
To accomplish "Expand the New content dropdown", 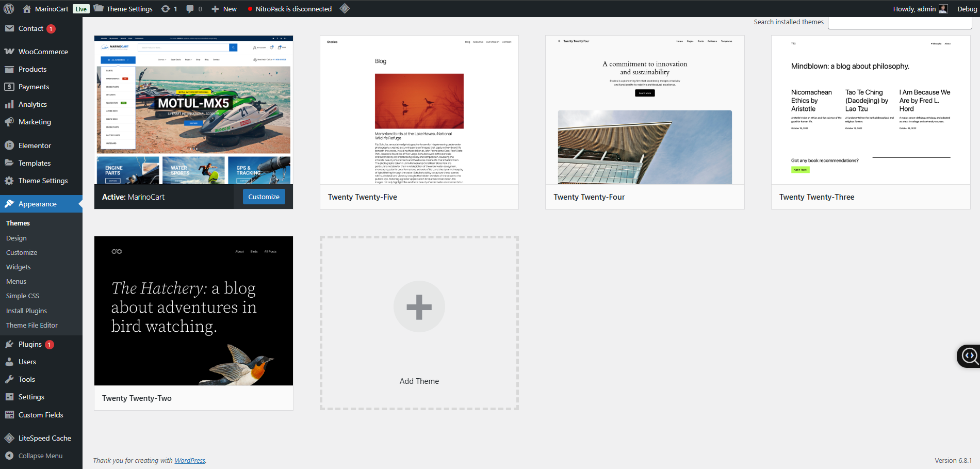I will point(224,9).
